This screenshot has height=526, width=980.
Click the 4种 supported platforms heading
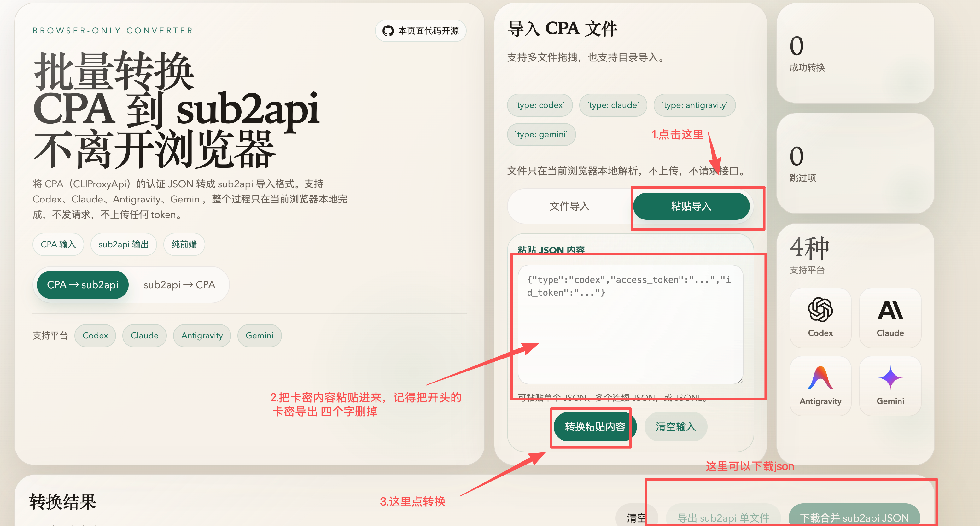(809, 248)
